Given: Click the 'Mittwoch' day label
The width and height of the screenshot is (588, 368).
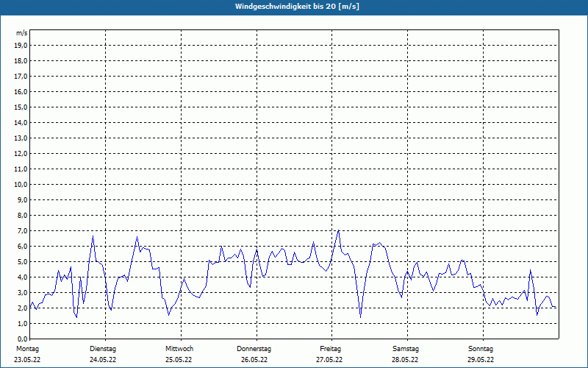Looking at the screenshot, I should (x=179, y=349).
